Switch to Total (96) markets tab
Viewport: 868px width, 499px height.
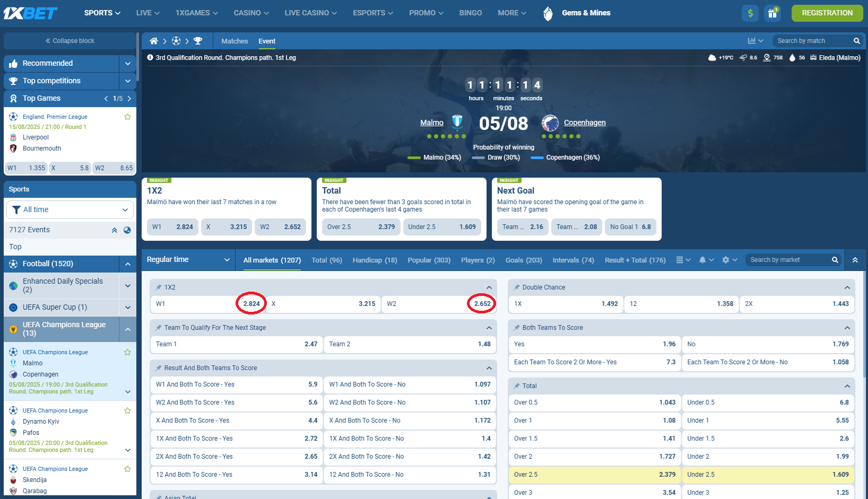[327, 260]
